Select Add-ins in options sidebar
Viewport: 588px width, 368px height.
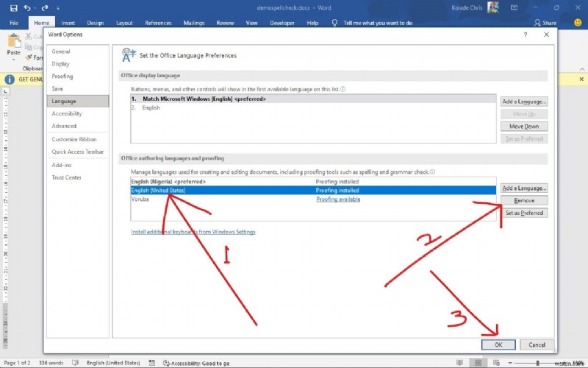click(78, 165)
